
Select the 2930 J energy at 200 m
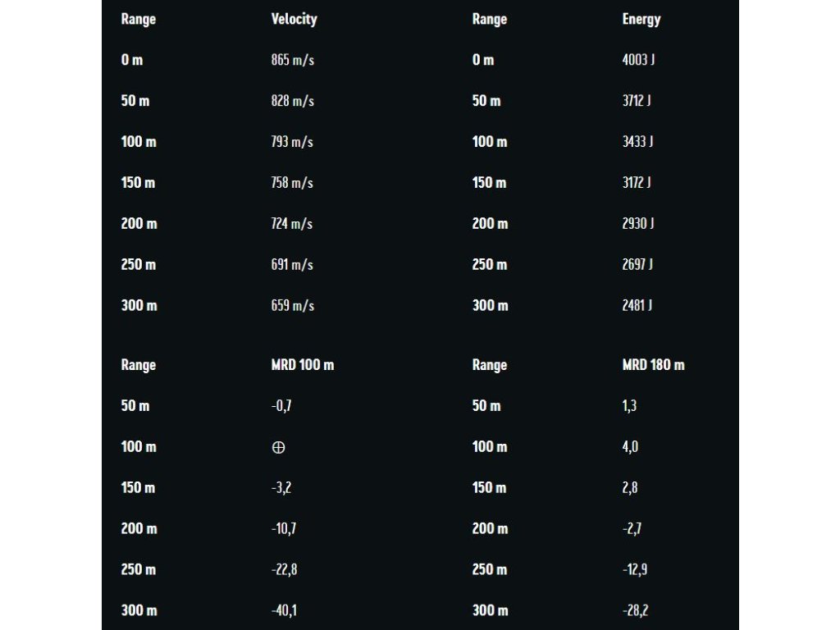click(638, 223)
